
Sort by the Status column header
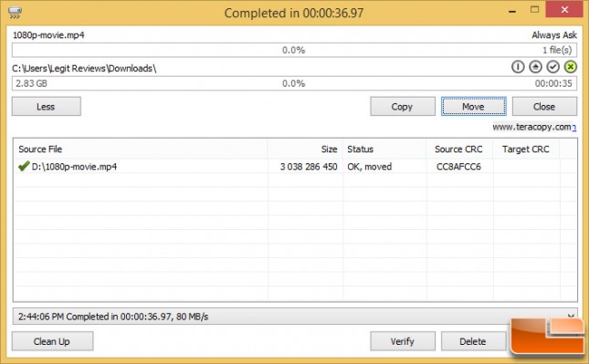pos(384,149)
